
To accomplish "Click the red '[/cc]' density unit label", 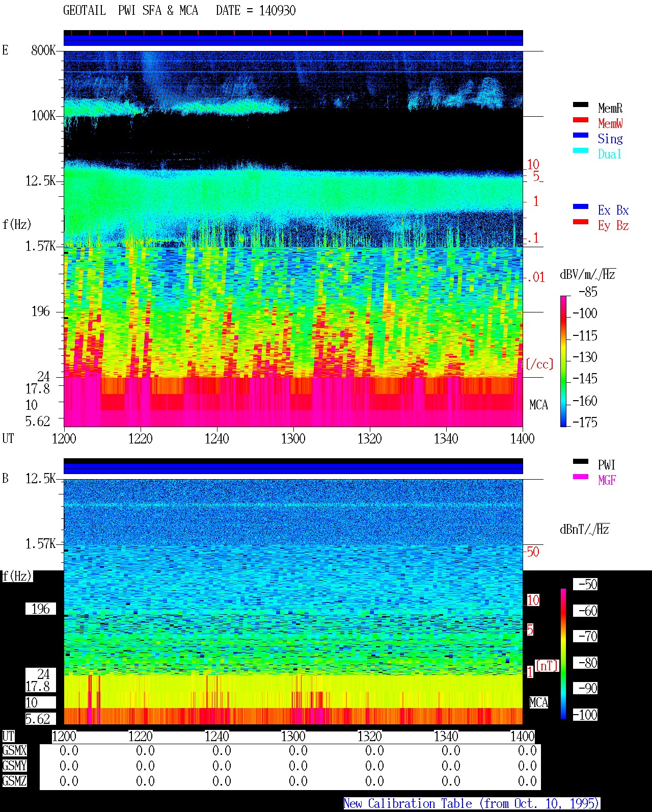I will (x=539, y=364).
